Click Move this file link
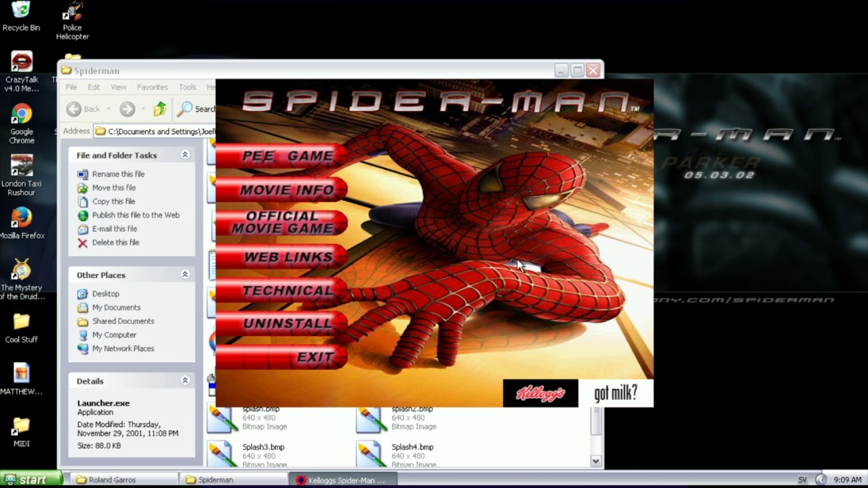The height and width of the screenshot is (488, 868). pyautogui.click(x=114, y=188)
